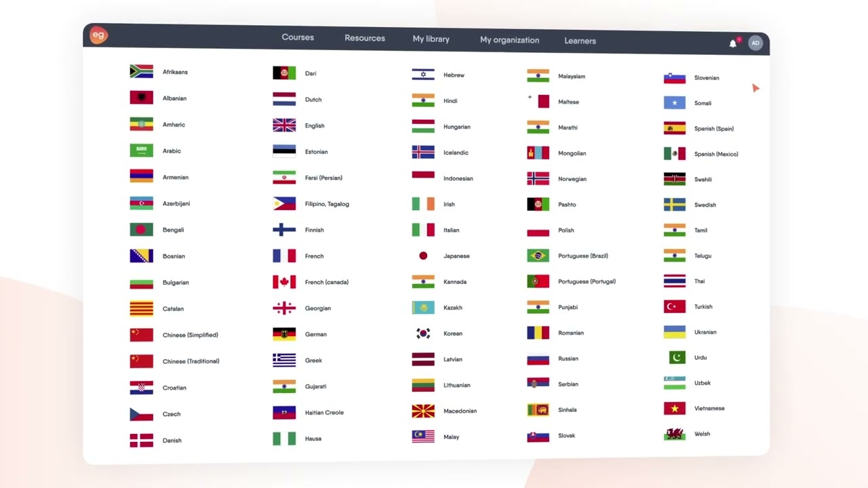The width and height of the screenshot is (868, 488).
Task: Choose the Union Jack beside English
Action: click(284, 125)
